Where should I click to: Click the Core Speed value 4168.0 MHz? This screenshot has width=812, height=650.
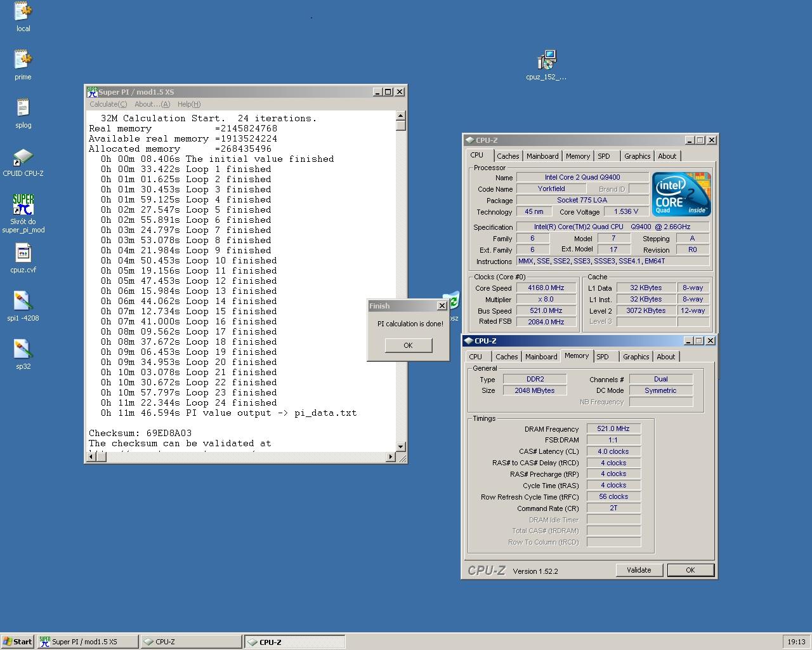click(546, 288)
